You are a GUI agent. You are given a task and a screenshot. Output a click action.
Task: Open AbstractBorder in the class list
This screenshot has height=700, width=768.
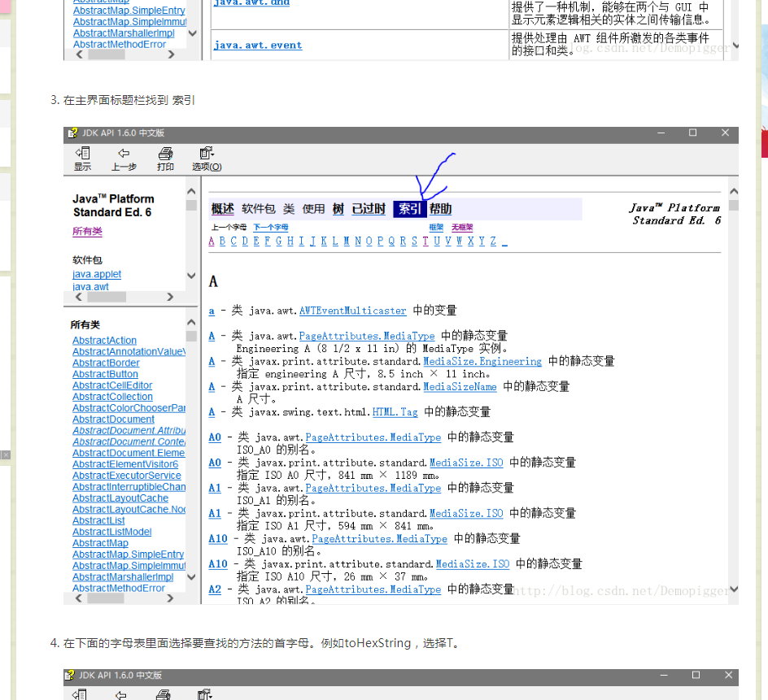[106, 363]
